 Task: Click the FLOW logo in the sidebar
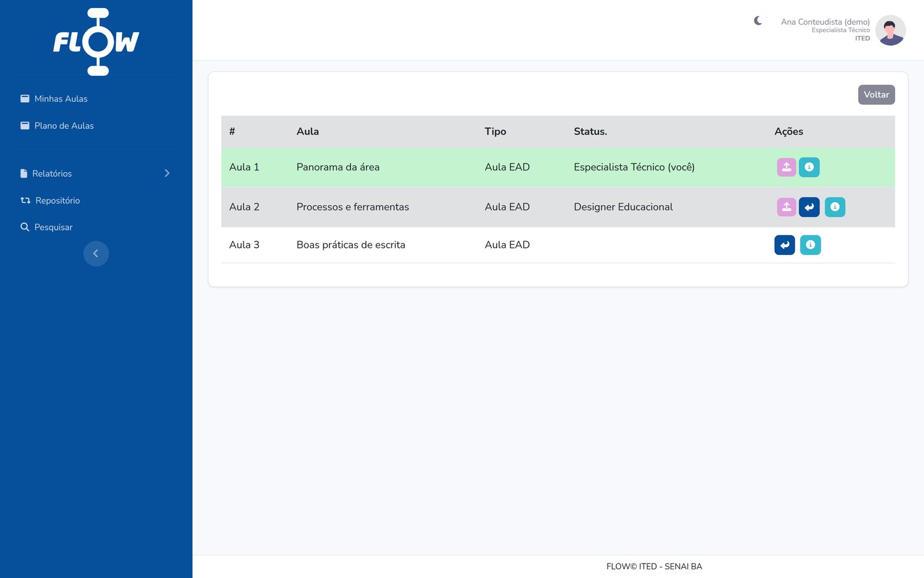96,42
